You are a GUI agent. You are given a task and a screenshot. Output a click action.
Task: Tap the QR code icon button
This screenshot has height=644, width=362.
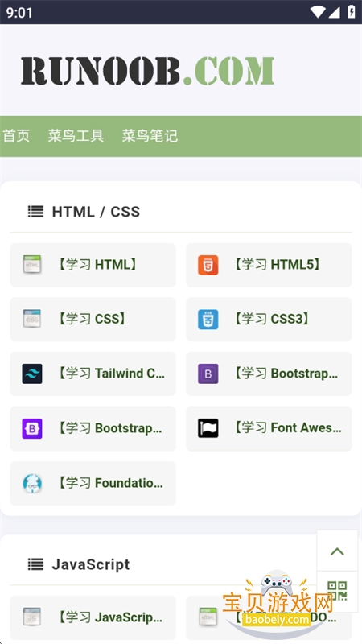337,591
